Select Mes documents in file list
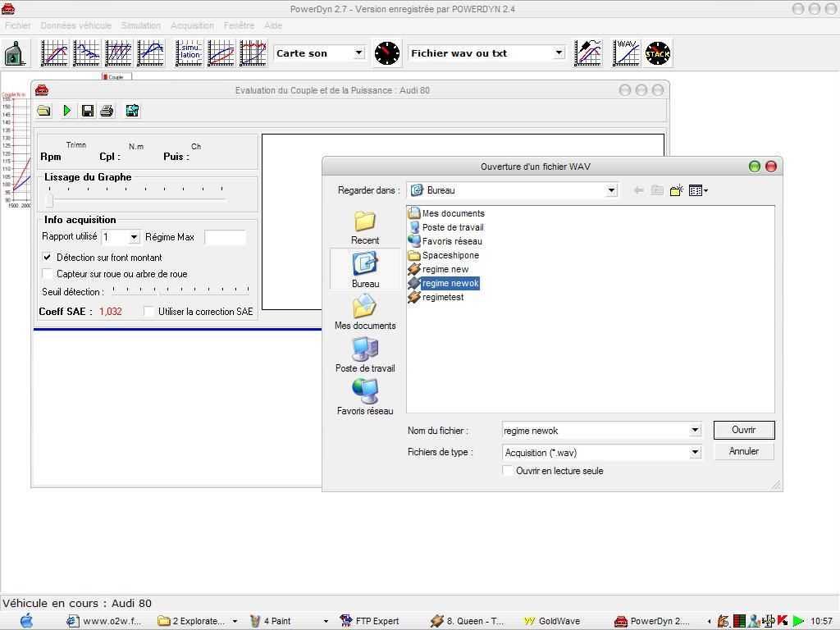840x630 pixels. point(446,213)
